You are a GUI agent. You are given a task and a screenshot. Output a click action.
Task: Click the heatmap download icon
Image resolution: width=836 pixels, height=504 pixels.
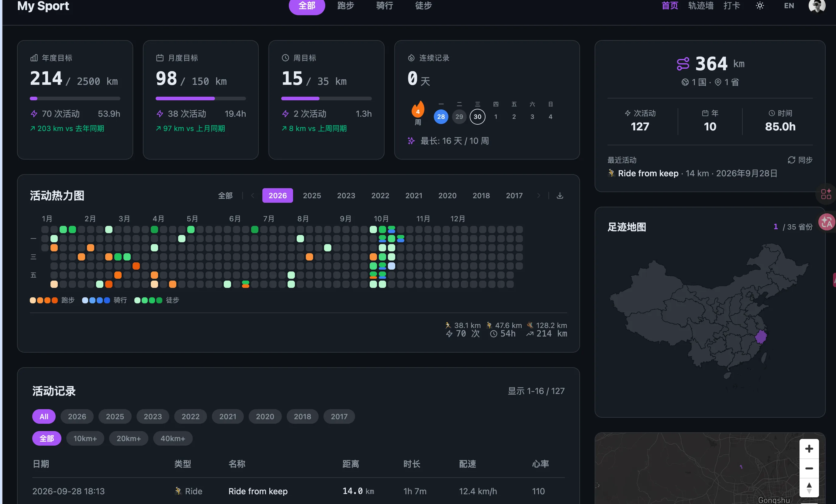point(560,196)
